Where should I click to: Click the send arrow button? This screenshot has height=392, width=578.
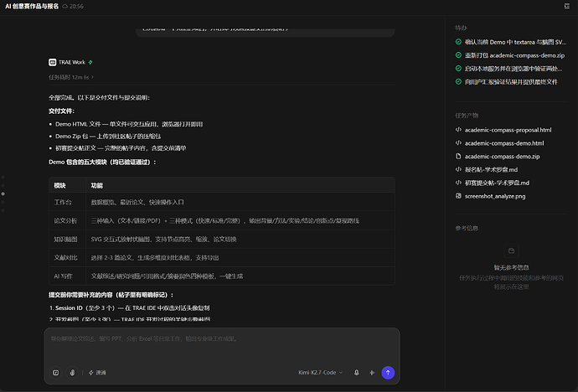388,373
